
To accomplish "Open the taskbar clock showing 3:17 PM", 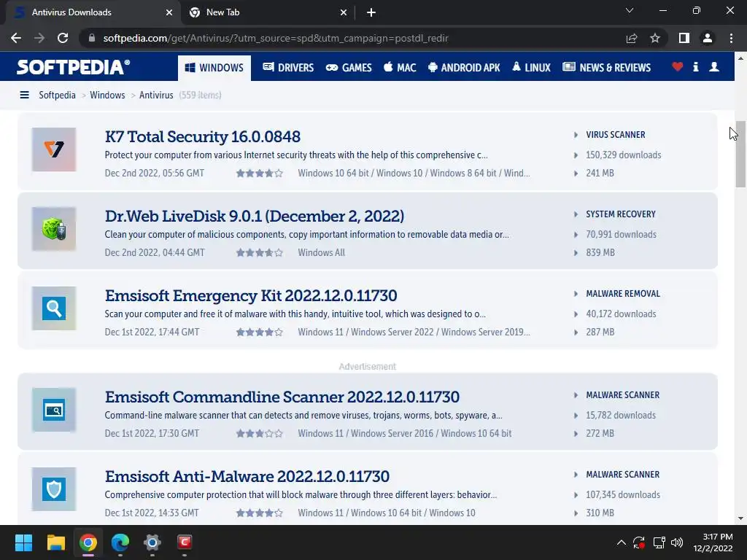I will pyautogui.click(x=713, y=542).
